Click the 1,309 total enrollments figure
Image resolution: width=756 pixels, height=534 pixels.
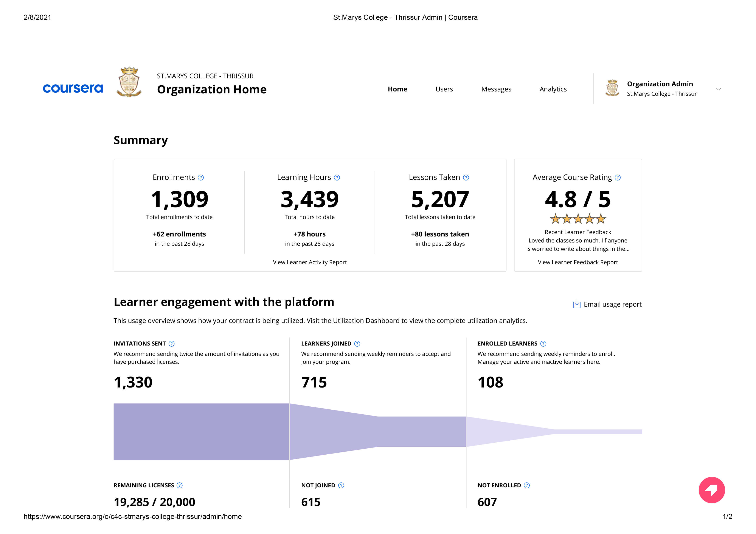(x=179, y=199)
